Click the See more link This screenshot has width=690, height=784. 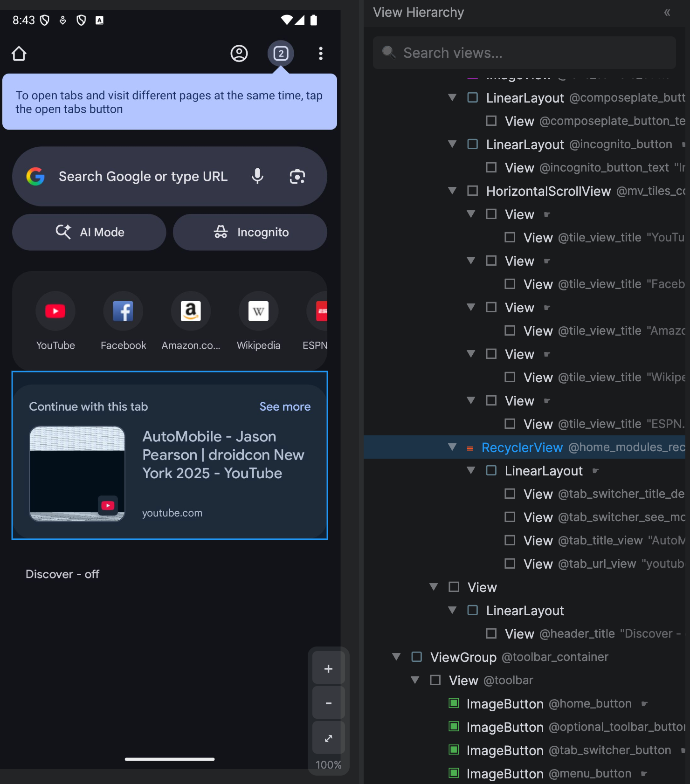(285, 406)
